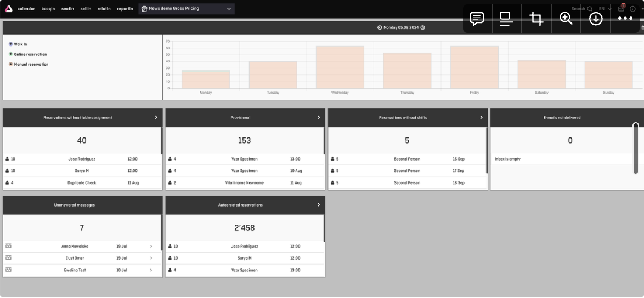This screenshot has width=644, height=298.
Task: Click the rounded page scrollbar thumb at right edge
Action: (x=636, y=147)
